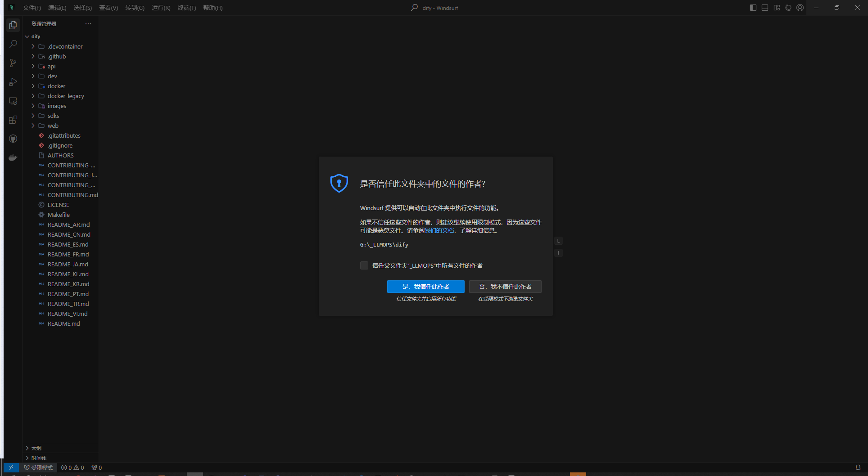Open 我们的文档 link in dialog
Viewport: 868px width, 476px height.
(x=439, y=230)
